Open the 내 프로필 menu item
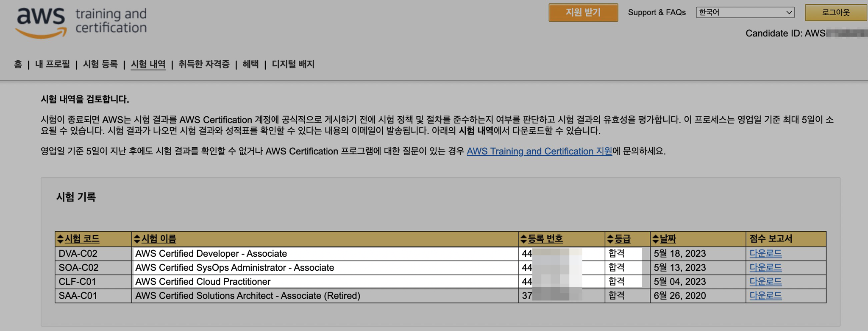This screenshot has width=868, height=331. coord(53,64)
